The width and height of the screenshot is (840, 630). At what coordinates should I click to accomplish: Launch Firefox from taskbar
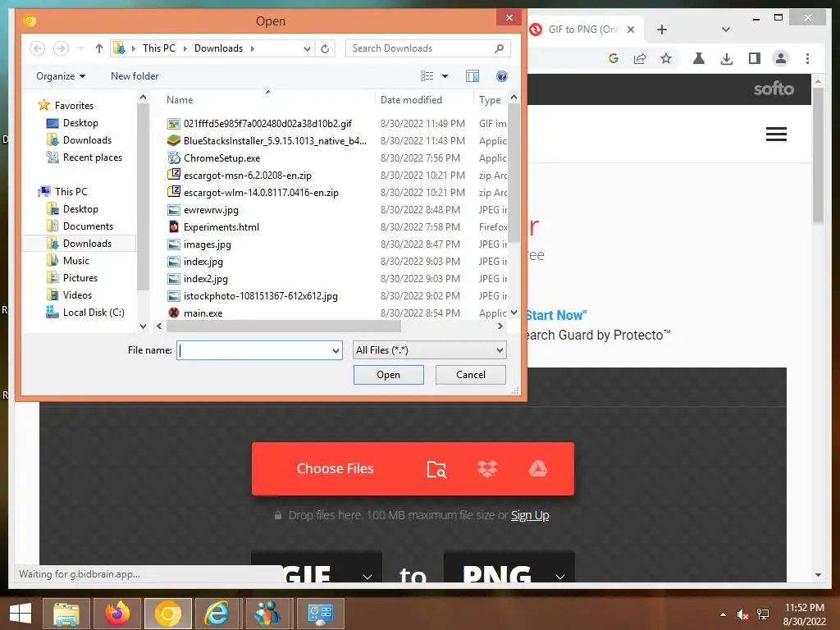[116, 614]
